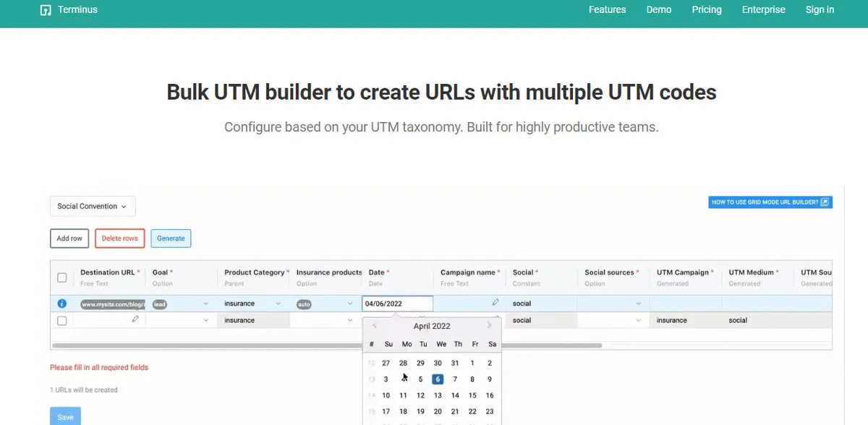868x425 pixels.
Task: Click the Generate button
Action: 171,238
